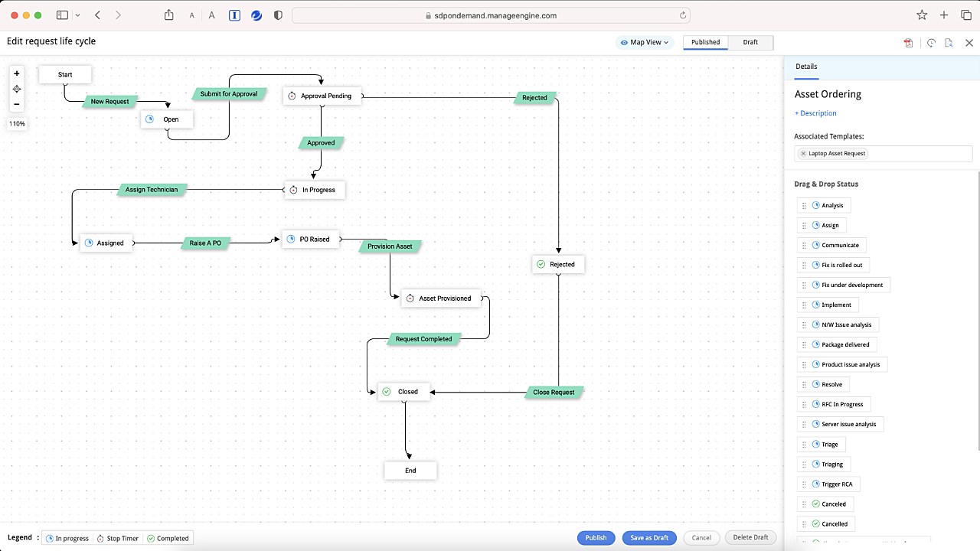Click the Publish button
This screenshot has height=551, width=980.
pyautogui.click(x=596, y=538)
